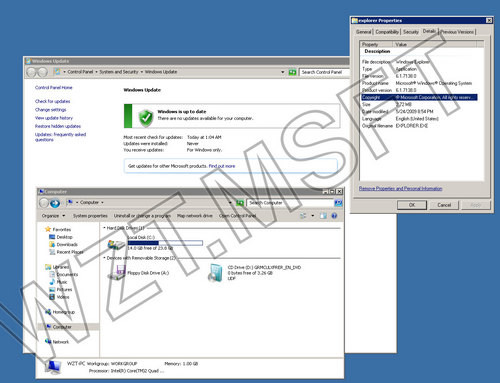This screenshot has width=500, height=383.
Task: Click Property column header
Action: [x=377, y=44]
